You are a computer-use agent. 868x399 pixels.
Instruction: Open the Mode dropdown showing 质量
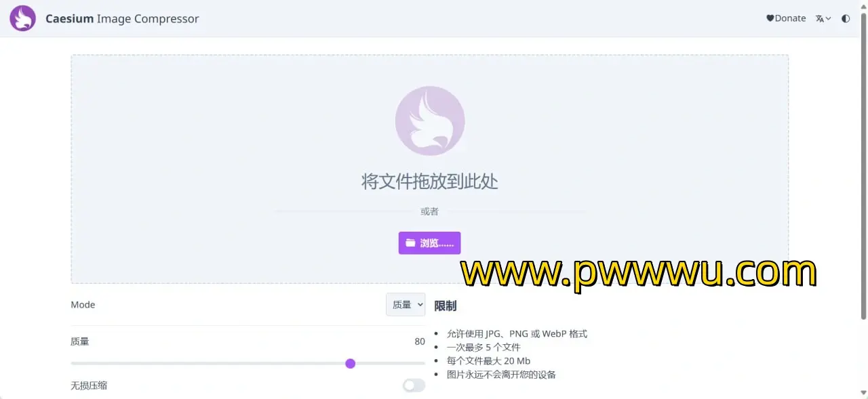pos(406,305)
